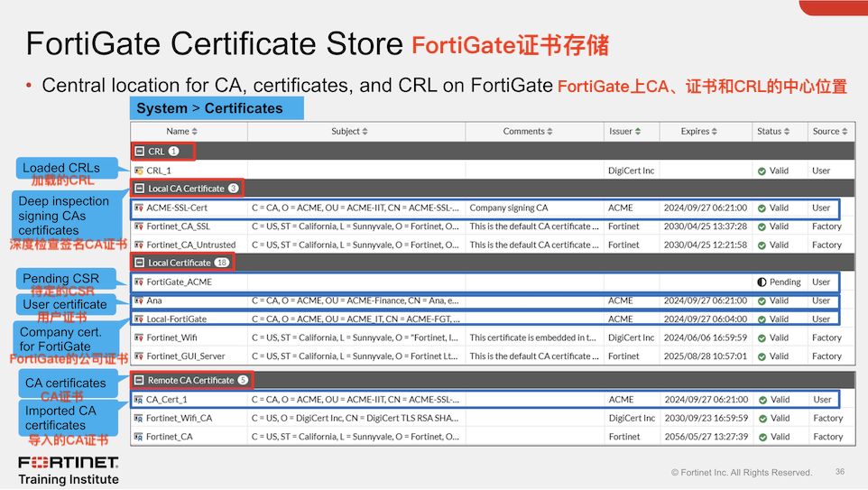
Task: Click the Fortinet_GUI_Server certificate icon
Action: pyautogui.click(x=139, y=356)
